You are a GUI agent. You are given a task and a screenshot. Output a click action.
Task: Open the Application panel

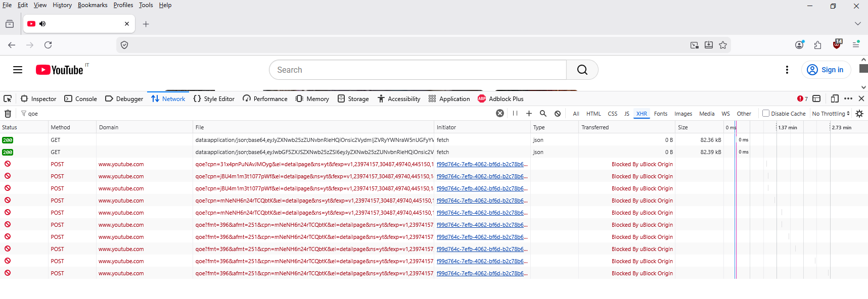pyautogui.click(x=449, y=99)
